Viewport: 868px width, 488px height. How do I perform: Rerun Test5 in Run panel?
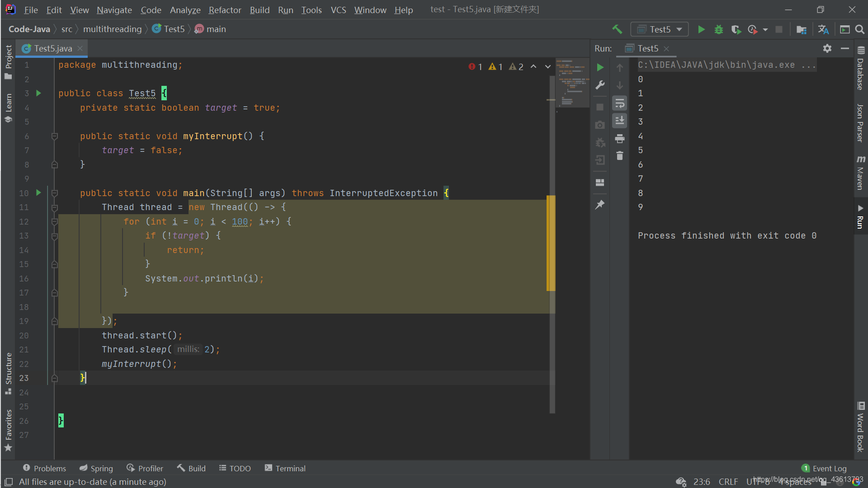click(600, 67)
